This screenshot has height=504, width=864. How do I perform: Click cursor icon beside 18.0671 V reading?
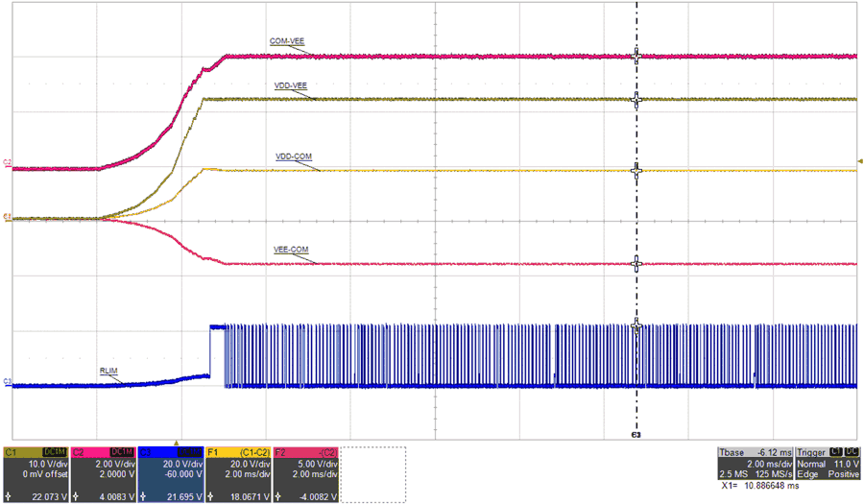pos(210,497)
